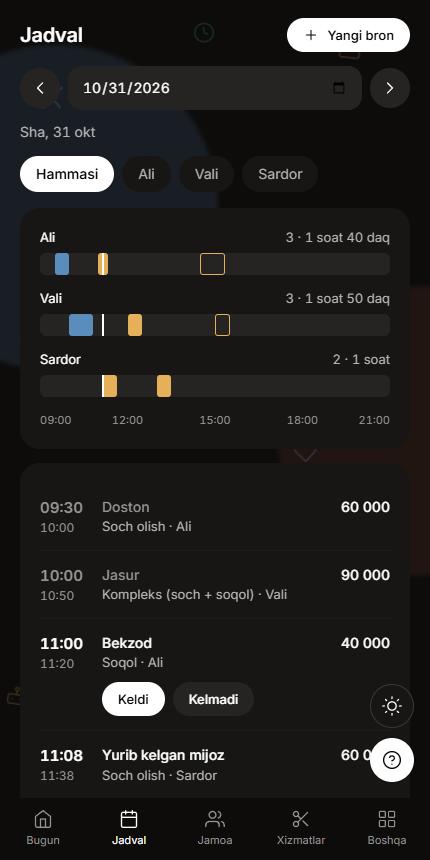This screenshot has height=860, width=430.
Task: Filter schedule by Ali chip
Action: [146, 174]
